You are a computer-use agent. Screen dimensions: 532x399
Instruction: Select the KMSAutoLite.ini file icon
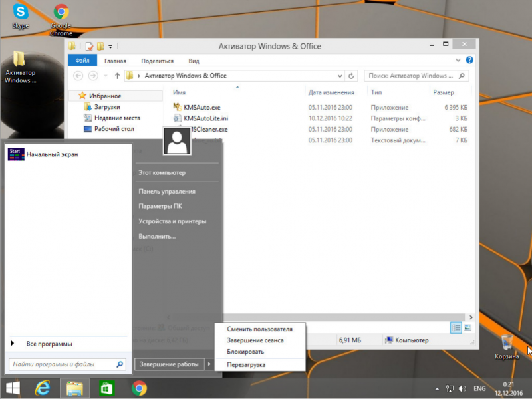[x=177, y=118]
